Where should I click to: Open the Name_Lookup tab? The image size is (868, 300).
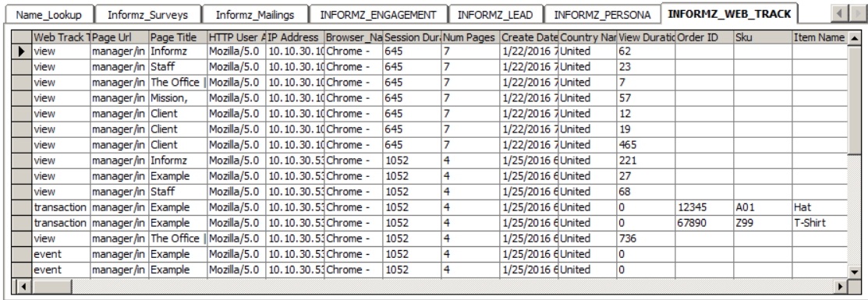point(48,14)
